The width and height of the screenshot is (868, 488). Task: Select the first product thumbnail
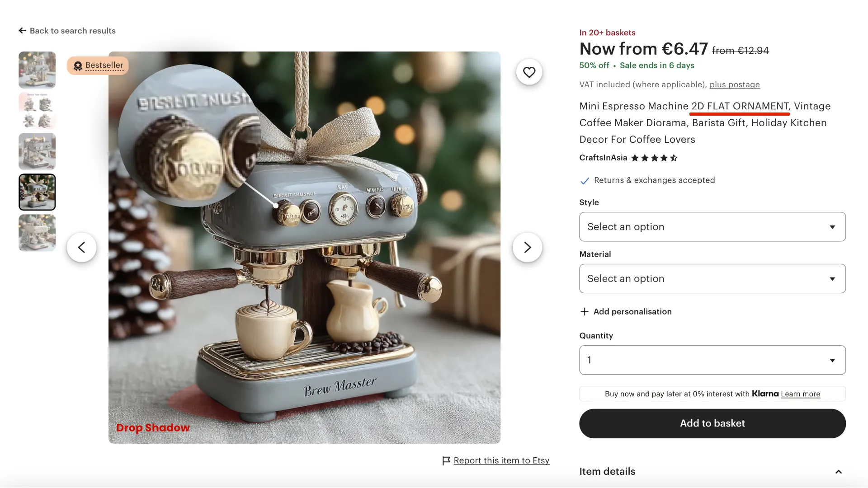[x=37, y=70]
